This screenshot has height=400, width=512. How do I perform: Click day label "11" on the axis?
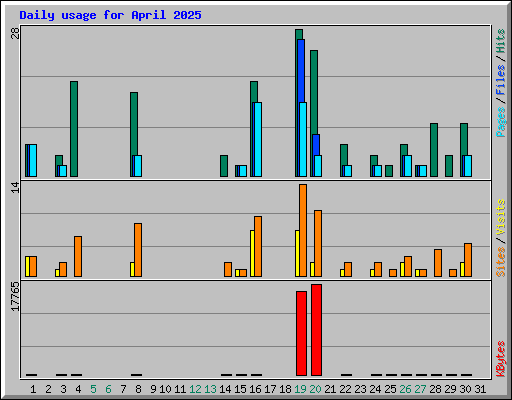(180, 389)
